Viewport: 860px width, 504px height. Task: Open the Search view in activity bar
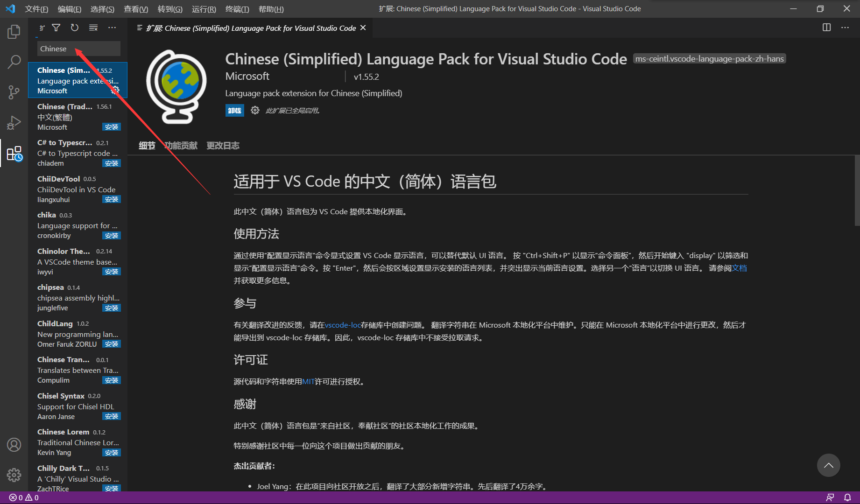(14, 62)
